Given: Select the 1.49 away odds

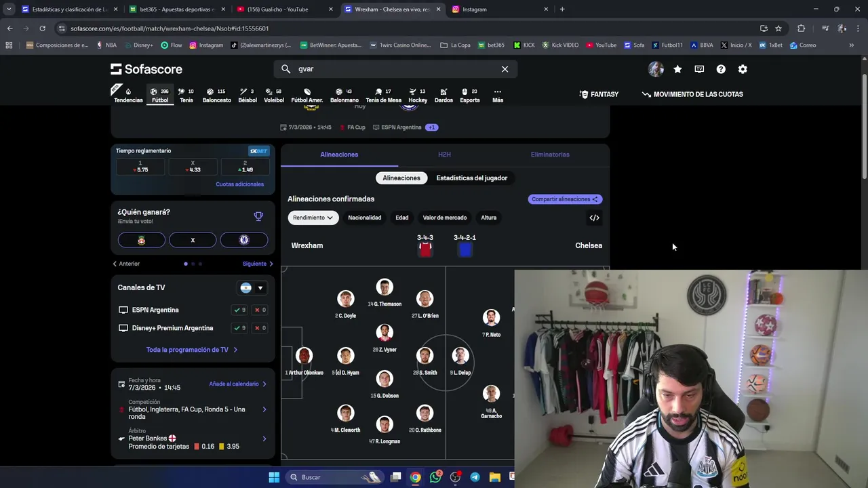Looking at the screenshot, I should tap(245, 167).
